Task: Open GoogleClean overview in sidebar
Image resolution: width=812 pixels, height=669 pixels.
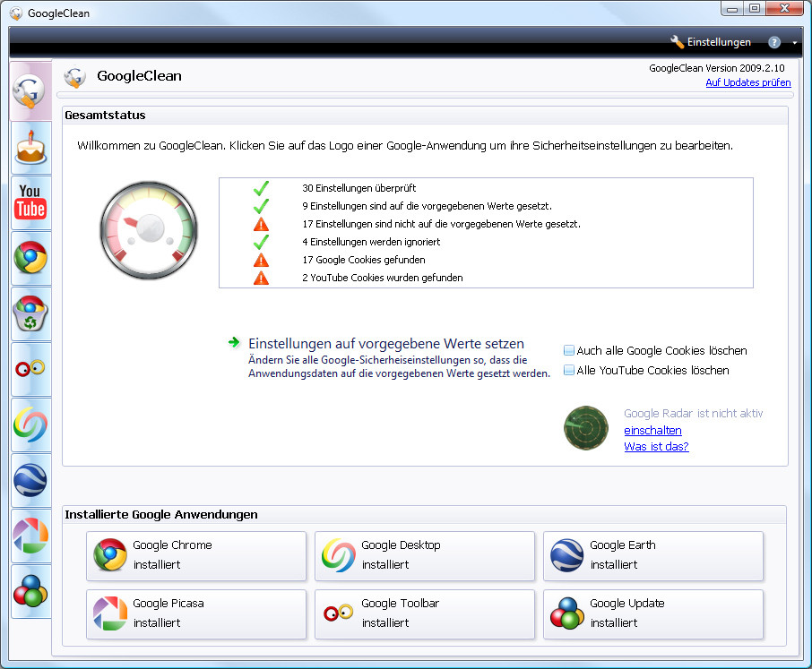Action: pyautogui.click(x=30, y=91)
